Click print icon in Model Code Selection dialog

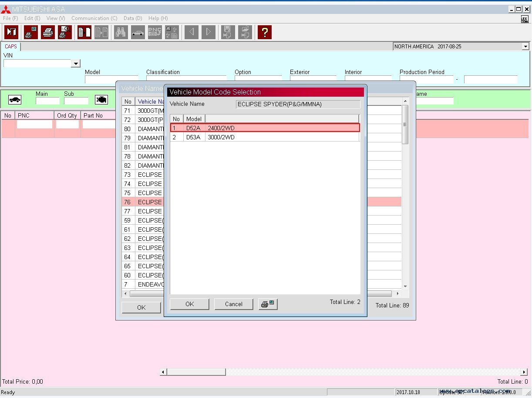(268, 304)
